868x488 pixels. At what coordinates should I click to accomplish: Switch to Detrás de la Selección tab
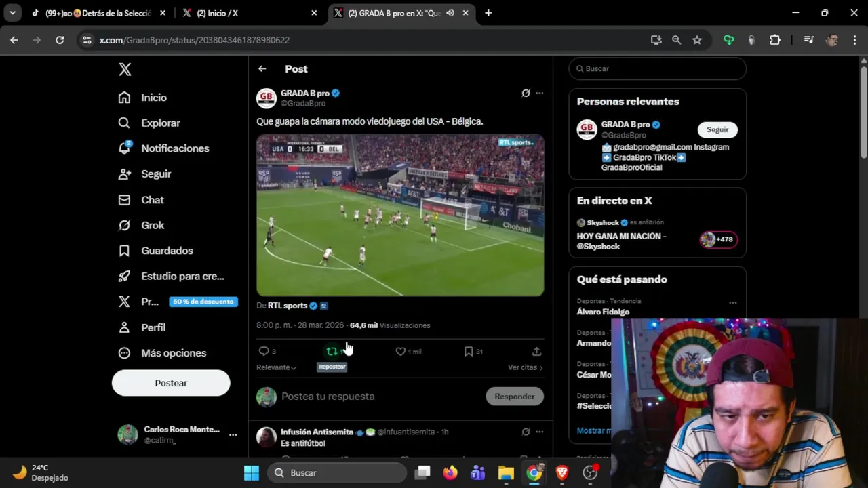99,13
